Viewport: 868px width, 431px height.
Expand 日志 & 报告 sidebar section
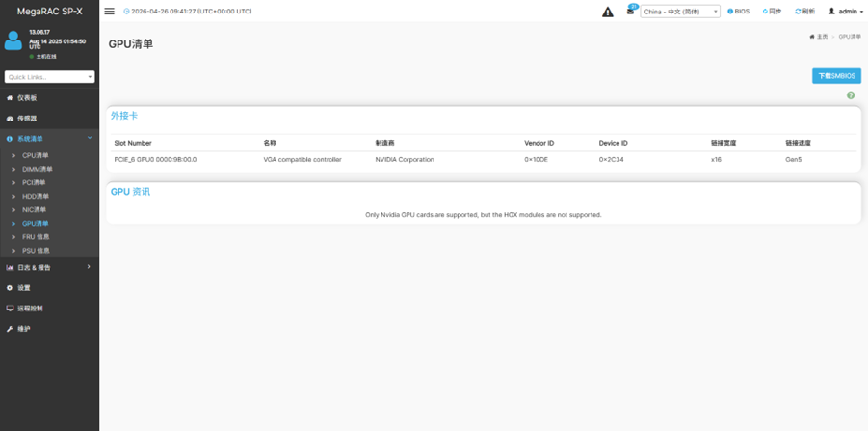49,268
